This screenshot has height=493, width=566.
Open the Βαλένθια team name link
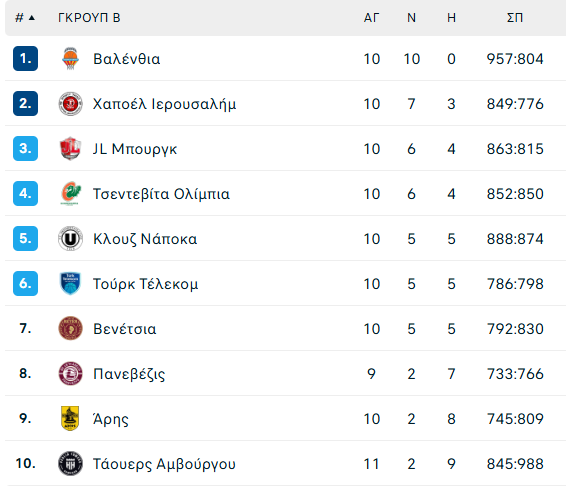coord(127,59)
